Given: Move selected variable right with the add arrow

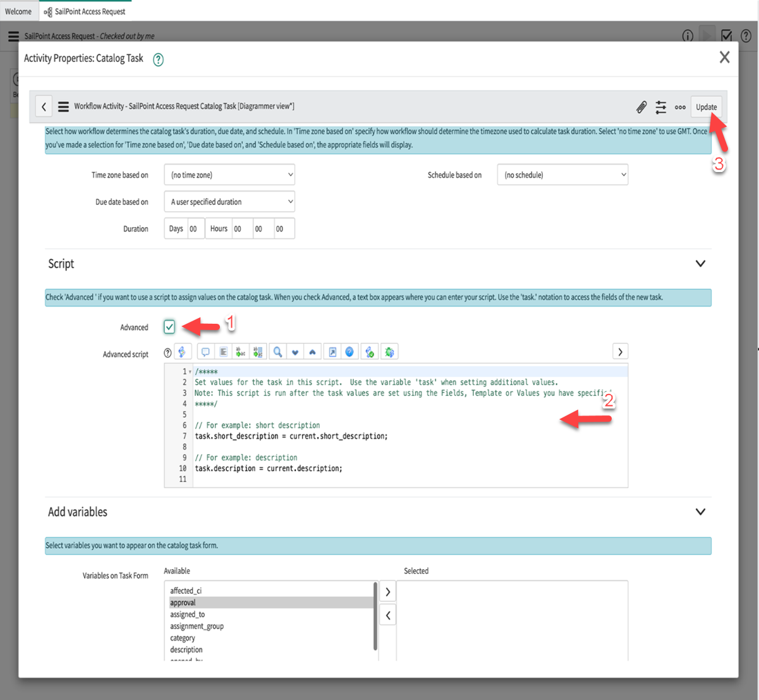Looking at the screenshot, I should click(x=388, y=592).
